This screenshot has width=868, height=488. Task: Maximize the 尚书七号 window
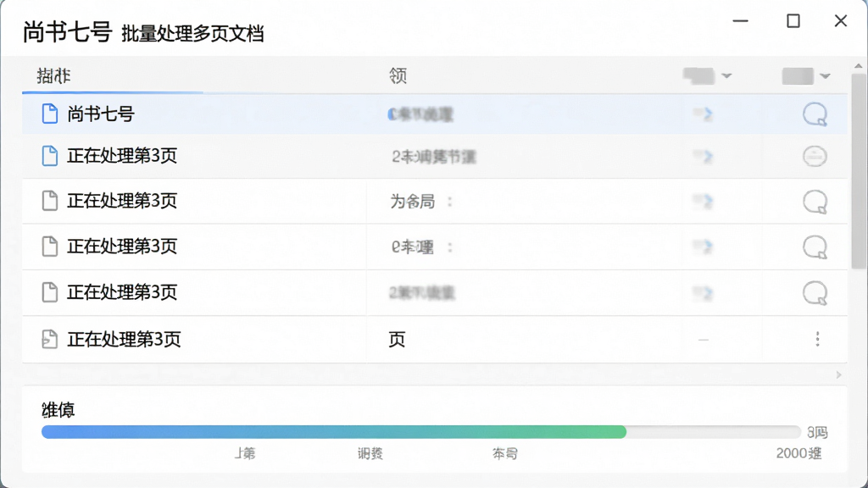(793, 21)
